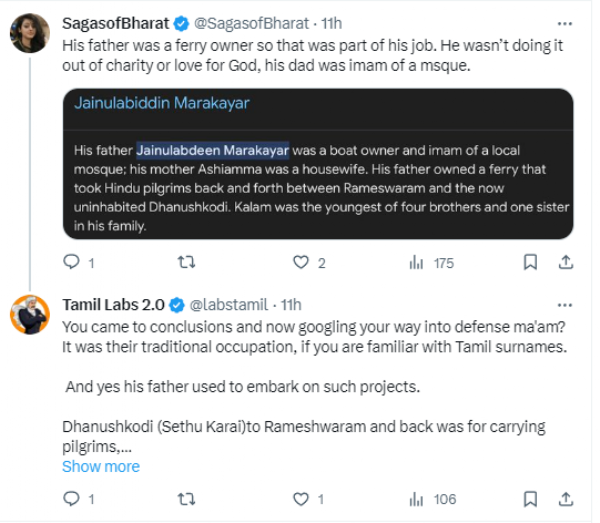
Task: Reply to the SagasofBharat tweet
Action: 71,262
